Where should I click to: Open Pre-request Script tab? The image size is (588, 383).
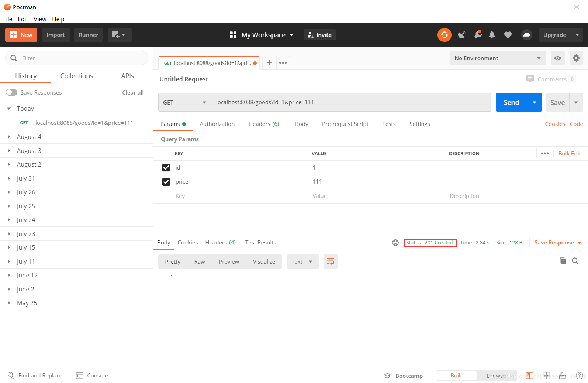pyautogui.click(x=345, y=124)
